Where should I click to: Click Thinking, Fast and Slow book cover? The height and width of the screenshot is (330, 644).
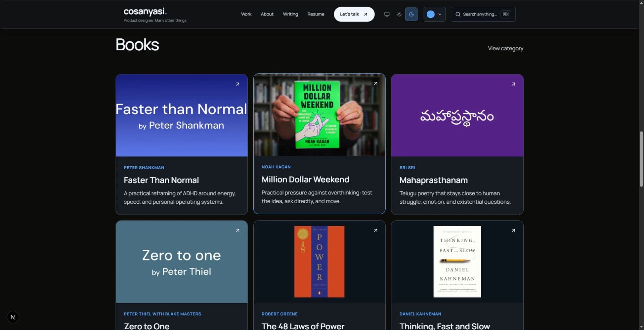click(x=457, y=262)
